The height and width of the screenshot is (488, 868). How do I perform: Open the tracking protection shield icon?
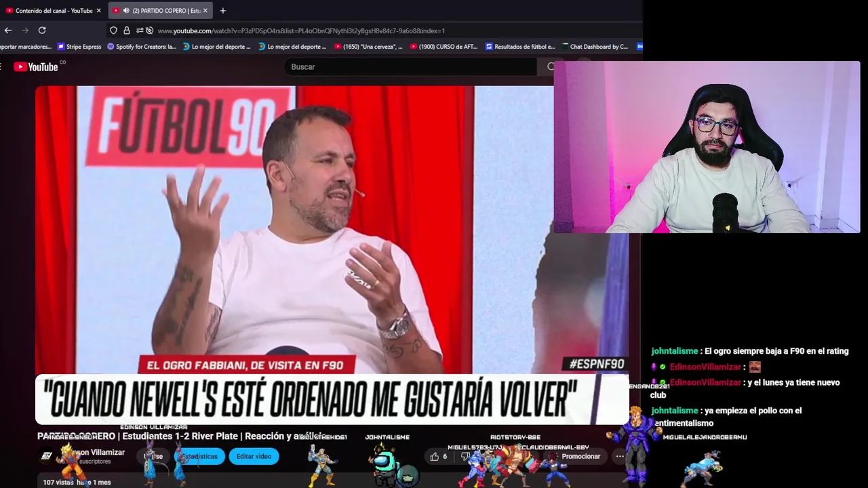point(113,30)
